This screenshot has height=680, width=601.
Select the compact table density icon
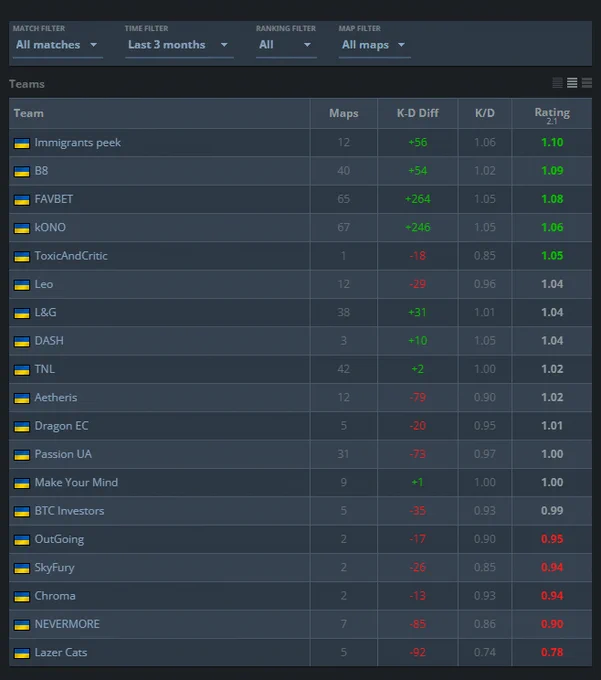[558, 83]
